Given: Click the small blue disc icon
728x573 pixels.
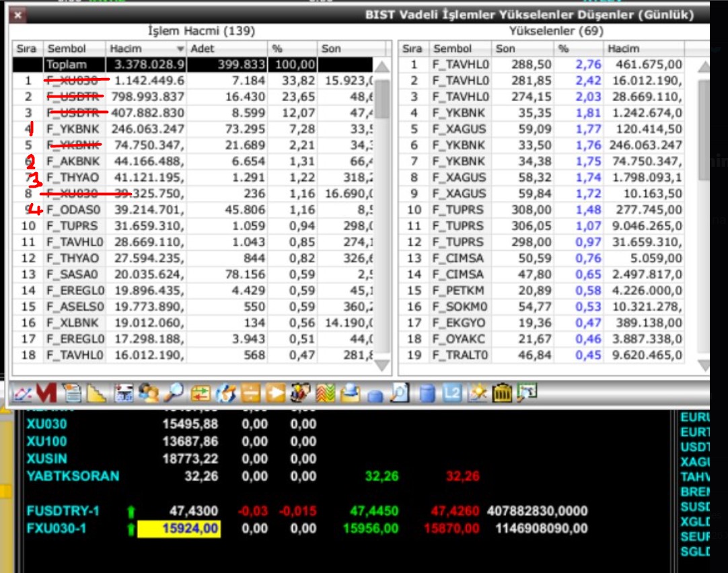Looking at the screenshot, I should coord(375,395).
